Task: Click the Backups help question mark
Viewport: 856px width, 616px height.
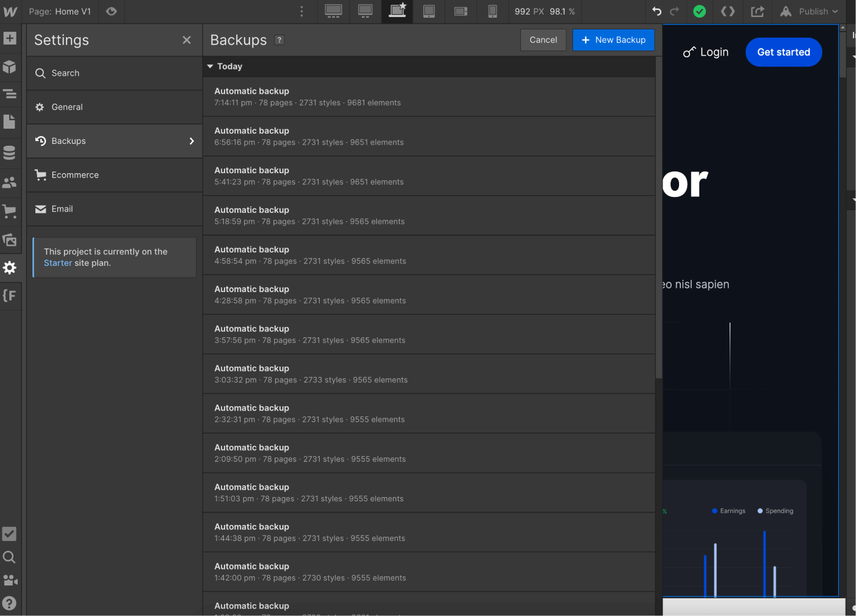Action: click(279, 40)
